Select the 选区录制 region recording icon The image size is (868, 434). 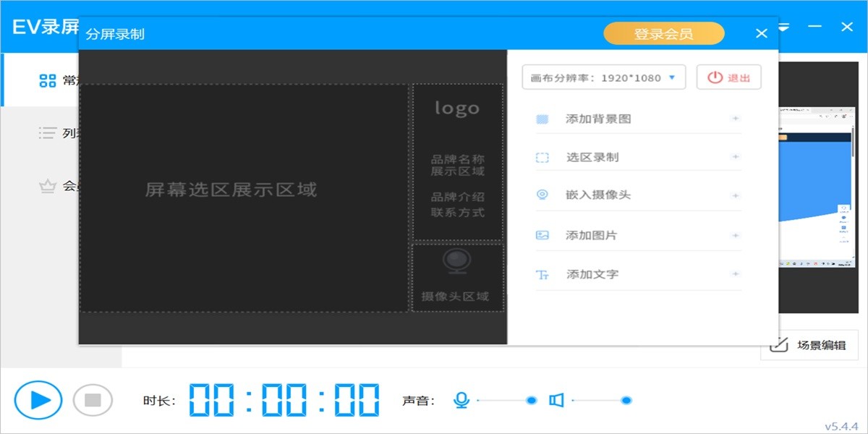click(541, 157)
